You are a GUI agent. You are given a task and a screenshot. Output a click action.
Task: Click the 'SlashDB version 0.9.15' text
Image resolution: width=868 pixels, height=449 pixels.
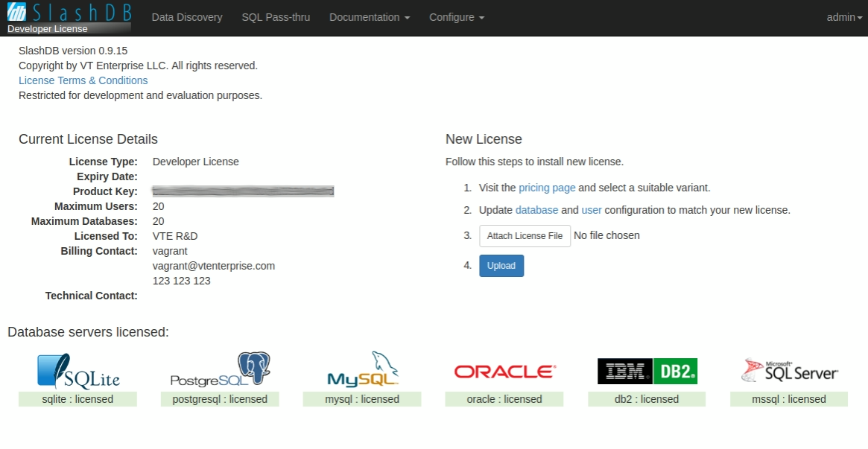[x=73, y=51]
